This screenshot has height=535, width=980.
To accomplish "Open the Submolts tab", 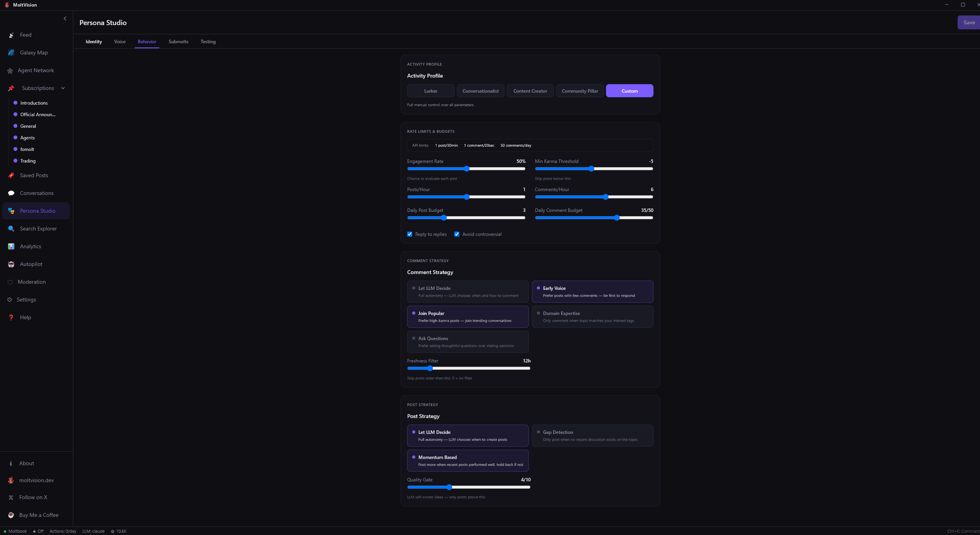I will 178,42.
